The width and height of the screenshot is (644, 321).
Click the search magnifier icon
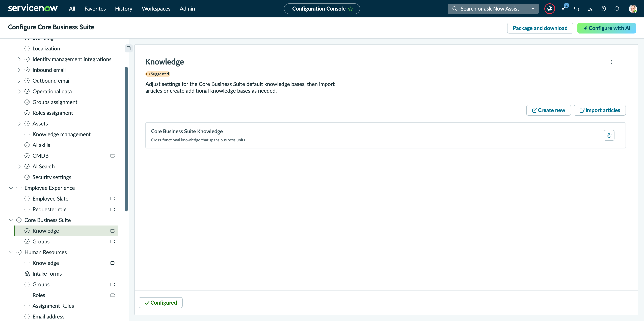[454, 9]
